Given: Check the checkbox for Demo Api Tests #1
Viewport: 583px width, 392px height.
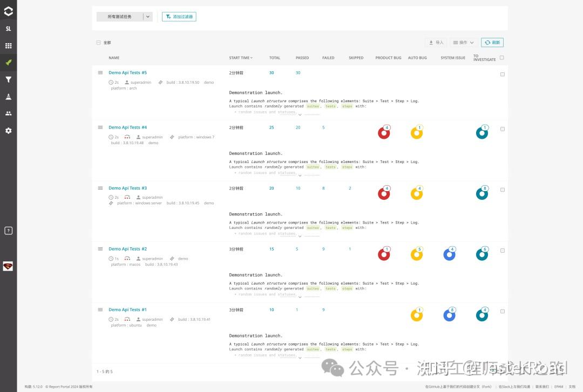Looking at the screenshot, I should (x=502, y=311).
